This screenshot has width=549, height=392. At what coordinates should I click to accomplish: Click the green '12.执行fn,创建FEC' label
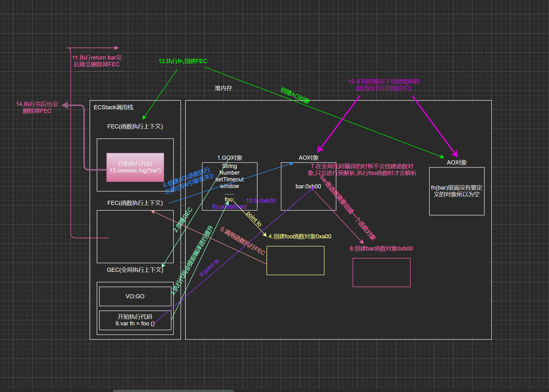click(183, 61)
